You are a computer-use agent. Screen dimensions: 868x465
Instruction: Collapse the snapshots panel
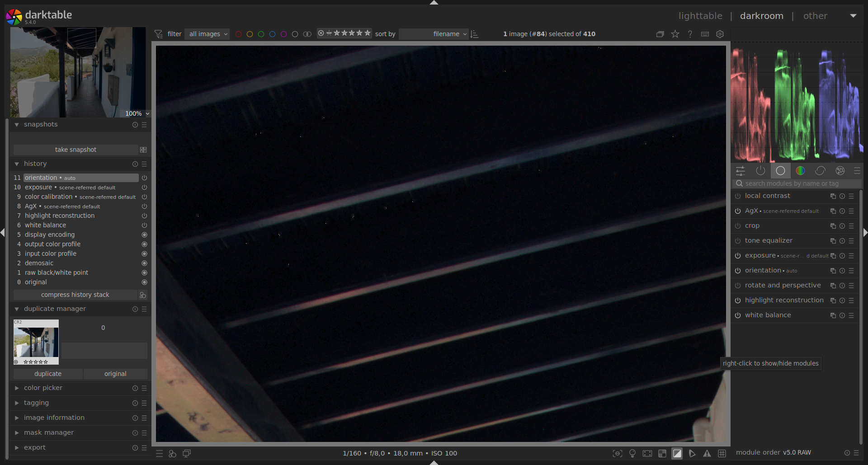pyautogui.click(x=17, y=125)
